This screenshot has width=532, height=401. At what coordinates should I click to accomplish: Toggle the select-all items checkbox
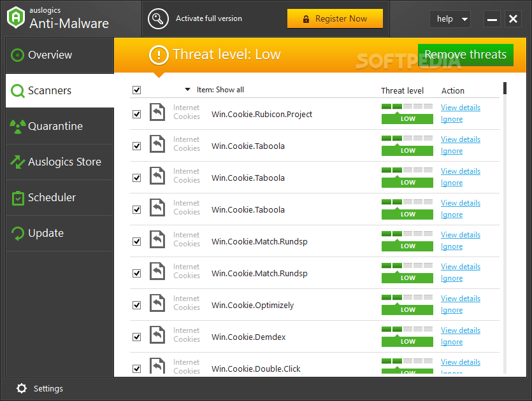tap(137, 90)
